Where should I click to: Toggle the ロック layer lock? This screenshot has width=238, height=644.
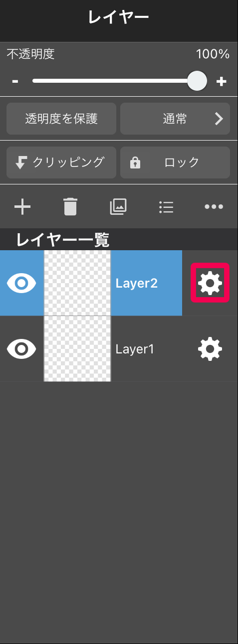tap(175, 162)
